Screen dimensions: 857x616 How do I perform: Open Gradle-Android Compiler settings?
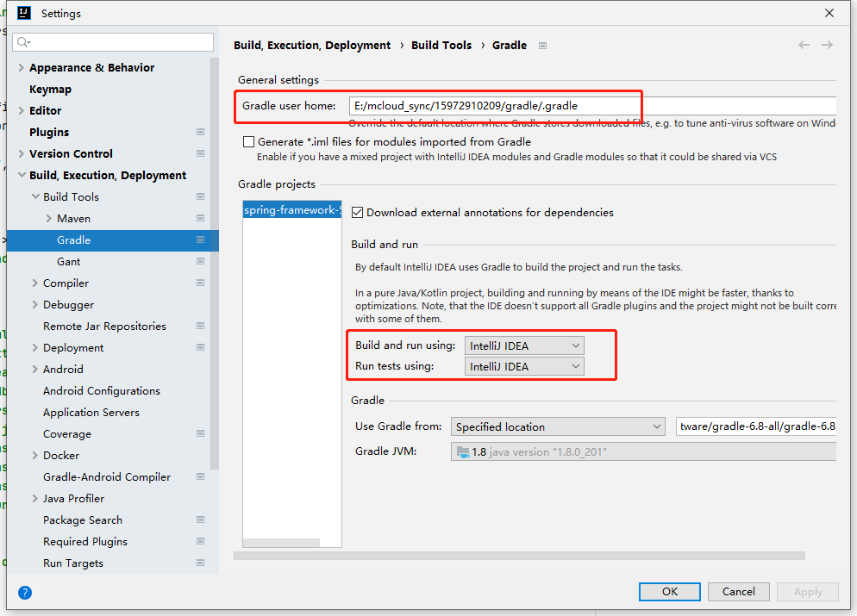click(107, 476)
